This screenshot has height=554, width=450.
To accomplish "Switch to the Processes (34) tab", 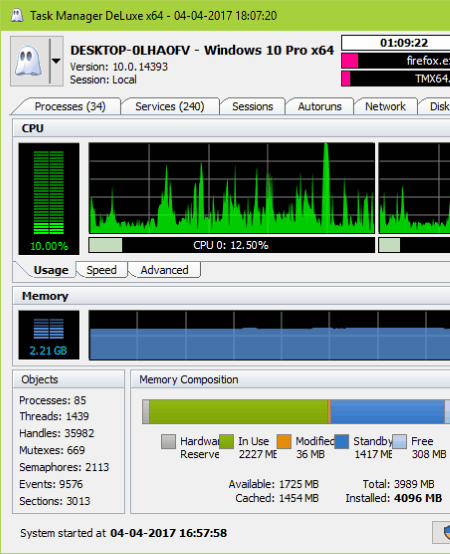I will [x=70, y=106].
